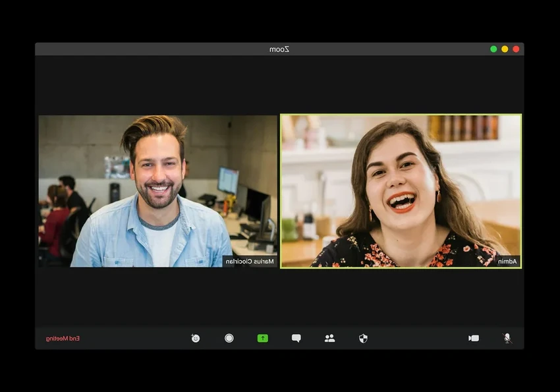Click the red End Meeting button
The height and width of the screenshot is (392, 560).
[63, 338]
